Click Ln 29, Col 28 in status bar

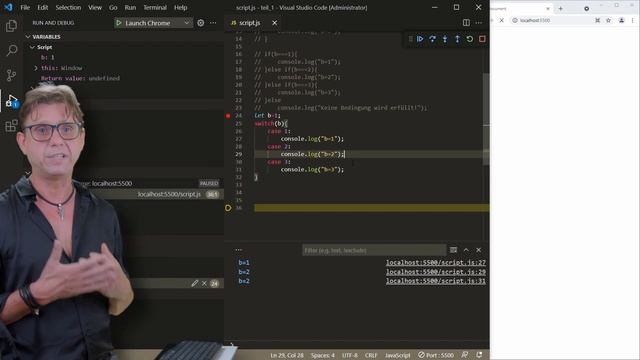[287, 355]
